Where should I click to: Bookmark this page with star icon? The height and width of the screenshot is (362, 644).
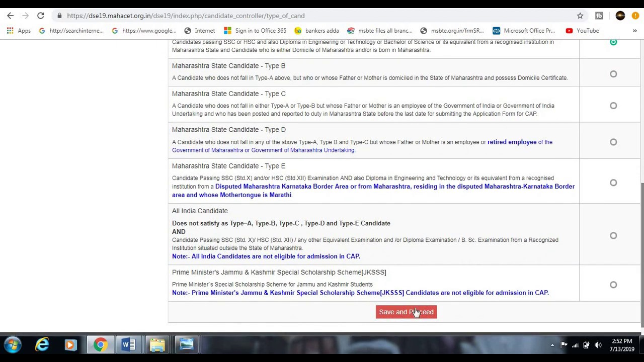[580, 16]
